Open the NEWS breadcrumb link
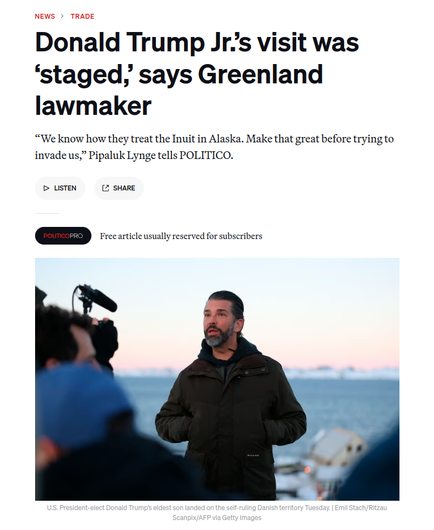The width and height of the screenshot is (434, 530). [x=45, y=16]
